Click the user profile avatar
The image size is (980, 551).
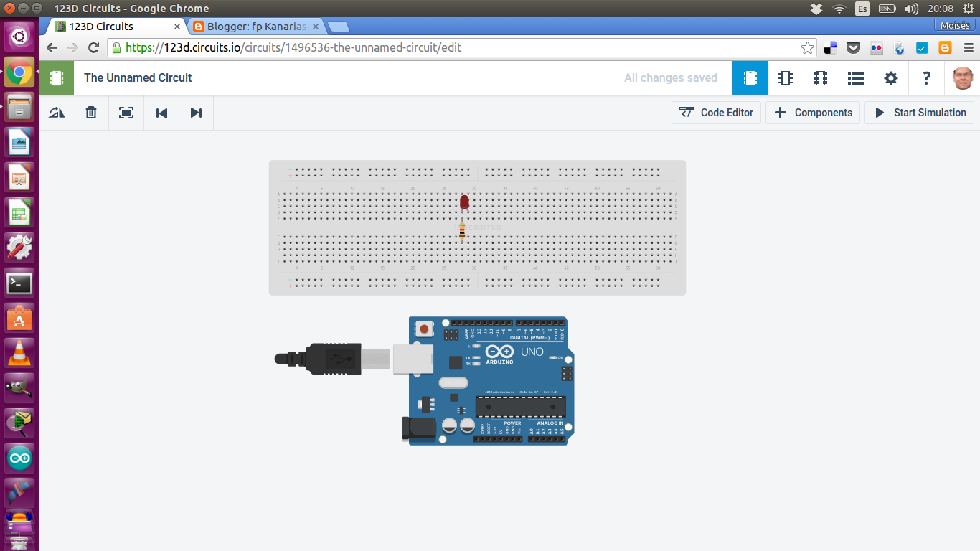[x=962, y=77]
